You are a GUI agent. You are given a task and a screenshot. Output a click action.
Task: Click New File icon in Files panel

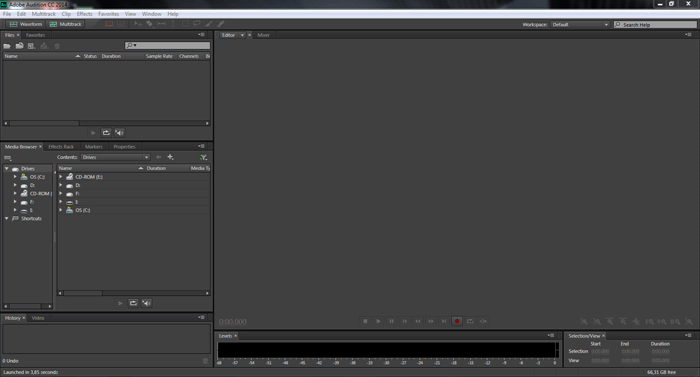pyautogui.click(x=31, y=46)
